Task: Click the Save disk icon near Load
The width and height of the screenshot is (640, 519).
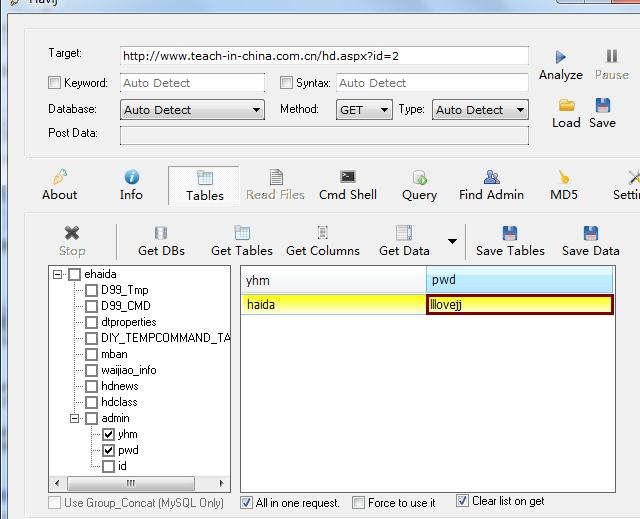Action: (x=603, y=105)
